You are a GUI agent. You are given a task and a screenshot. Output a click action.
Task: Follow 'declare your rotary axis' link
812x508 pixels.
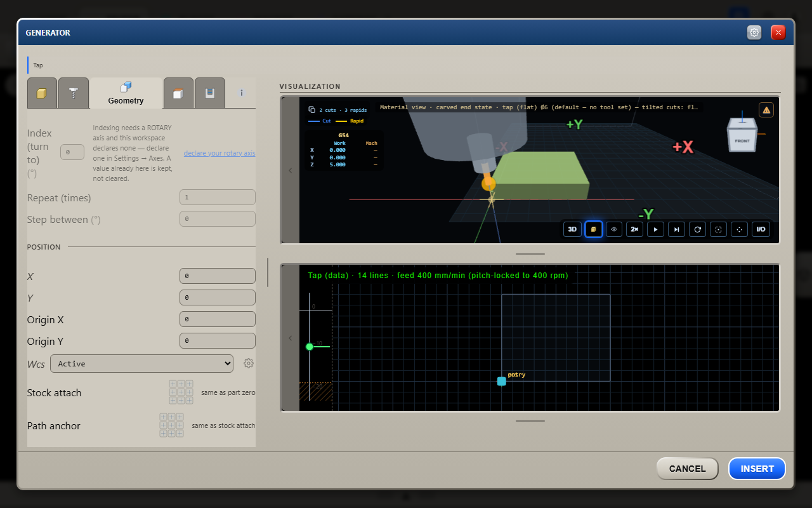coord(219,153)
